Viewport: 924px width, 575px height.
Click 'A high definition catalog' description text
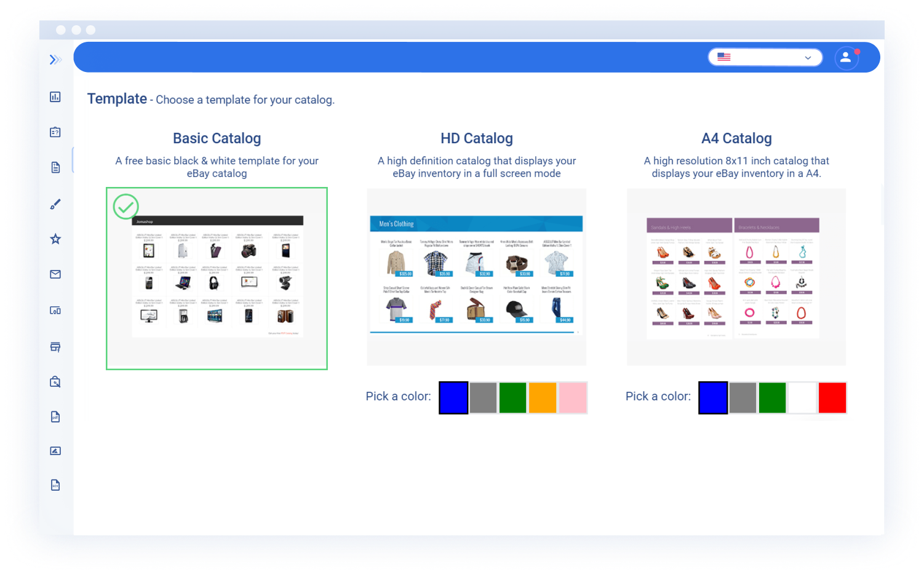tap(477, 167)
